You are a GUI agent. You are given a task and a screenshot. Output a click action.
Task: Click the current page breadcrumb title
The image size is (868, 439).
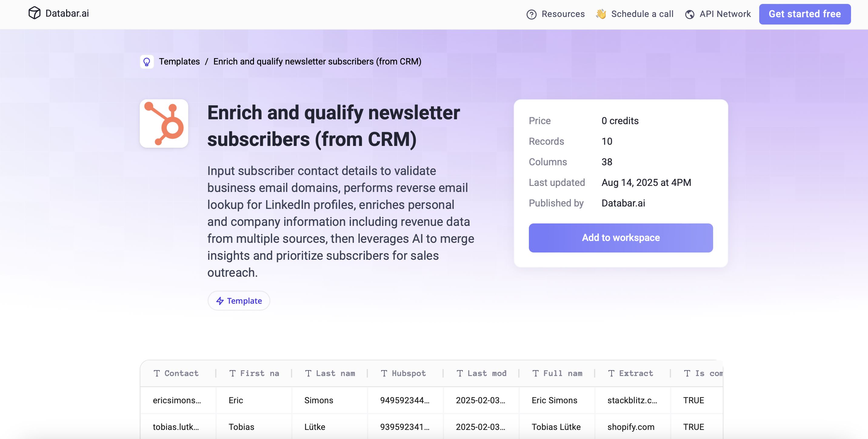click(317, 61)
